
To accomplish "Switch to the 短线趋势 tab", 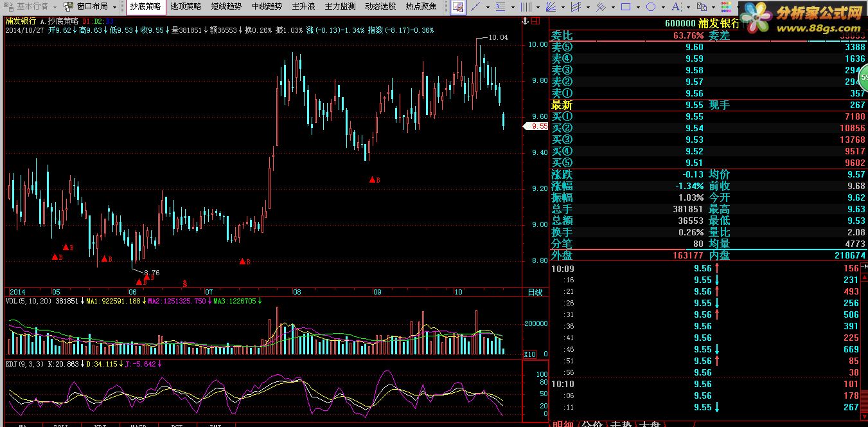I will pyautogui.click(x=226, y=6).
